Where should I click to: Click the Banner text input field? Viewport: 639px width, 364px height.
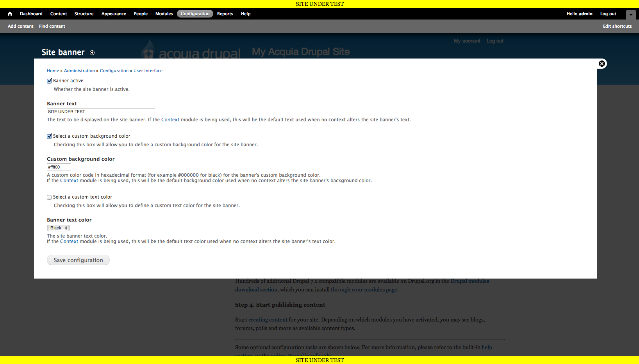pyautogui.click(x=101, y=112)
